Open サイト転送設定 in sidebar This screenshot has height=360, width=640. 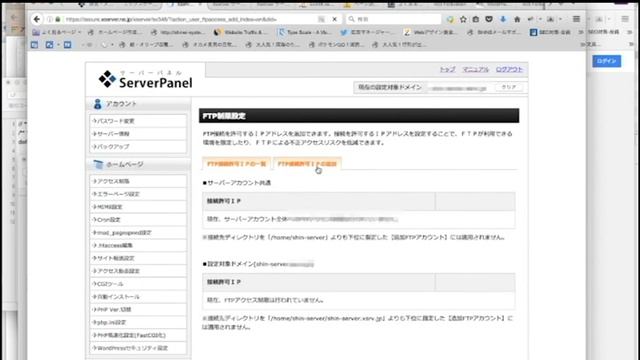(138, 258)
